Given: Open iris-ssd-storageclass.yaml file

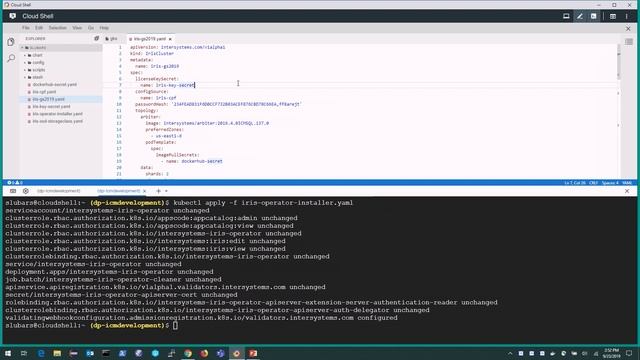Looking at the screenshot, I should click(57, 121).
